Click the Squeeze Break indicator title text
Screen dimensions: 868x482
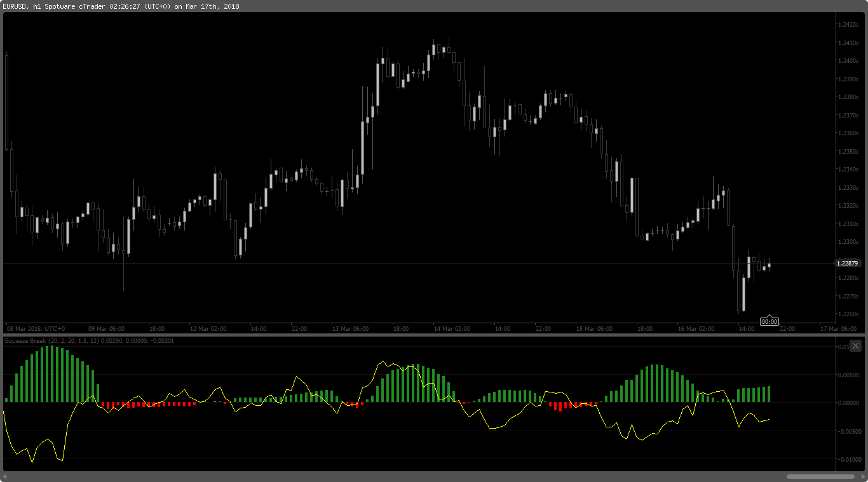[x=89, y=341]
